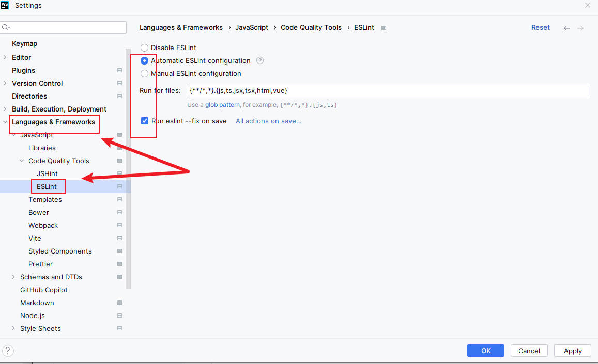
Task: Click the project settings icon on Templates row
Action: [x=119, y=200]
